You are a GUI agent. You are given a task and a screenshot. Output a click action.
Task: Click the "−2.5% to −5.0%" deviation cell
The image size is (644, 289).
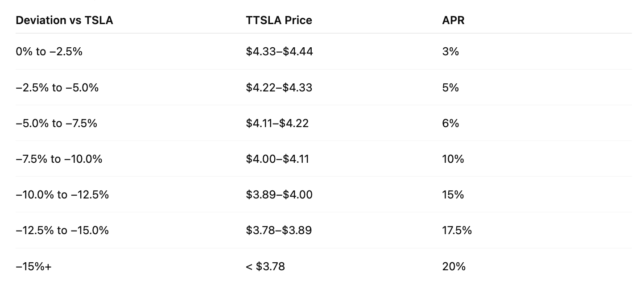coord(57,87)
